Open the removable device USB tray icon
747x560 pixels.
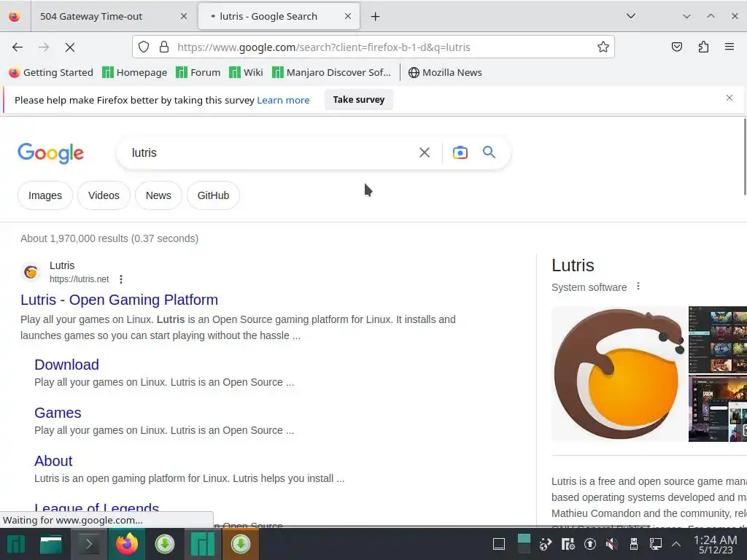[x=634, y=544]
